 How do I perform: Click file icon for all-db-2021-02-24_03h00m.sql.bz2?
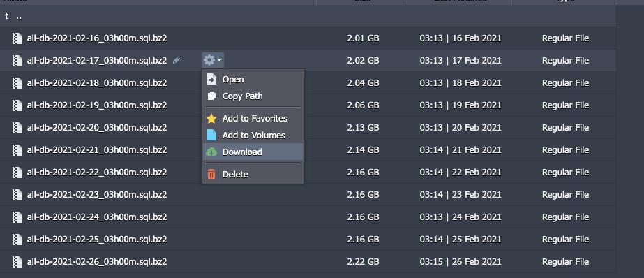point(17,217)
